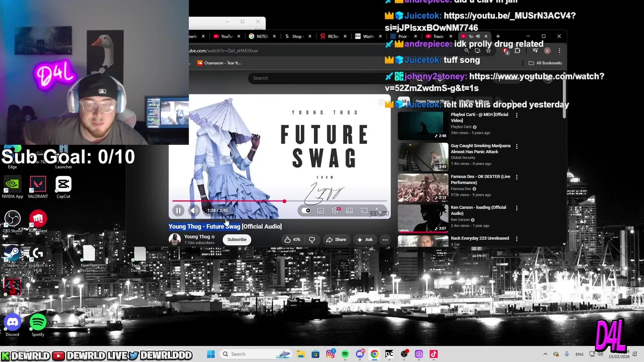Open the Chrome three-dot menu
This screenshot has width=644, height=362.
[x=559, y=51]
